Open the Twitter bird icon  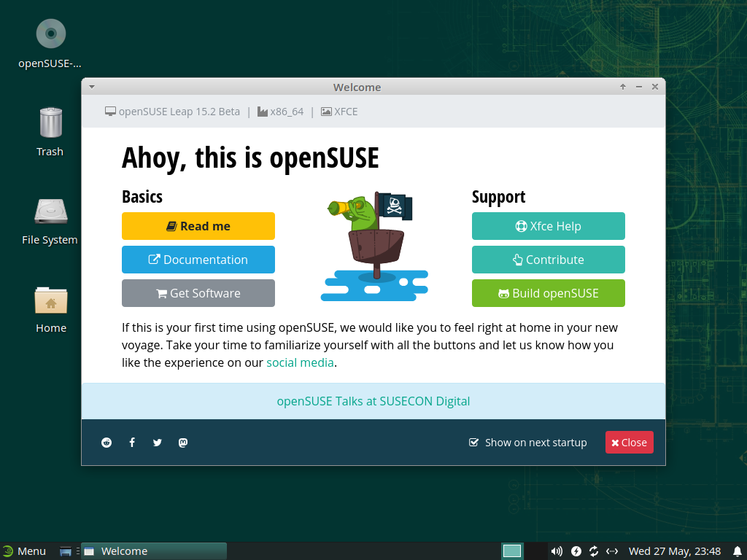click(x=157, y=443)
